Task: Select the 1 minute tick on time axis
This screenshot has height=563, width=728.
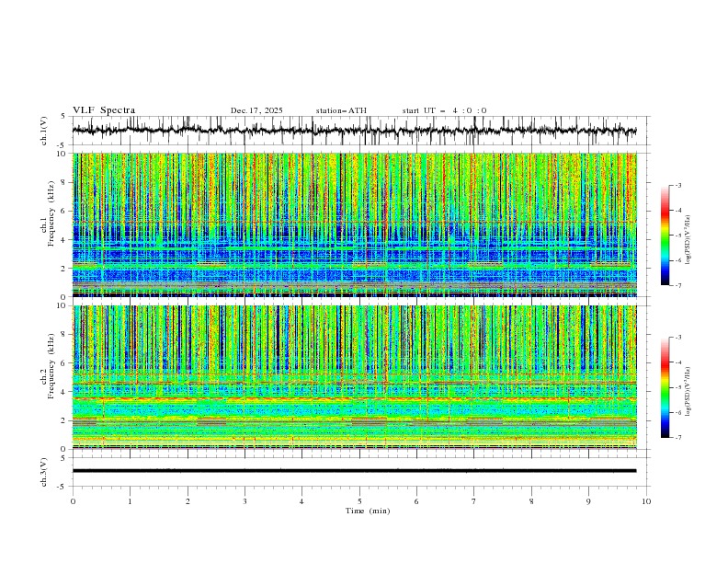Action: pyautogui.click(x=131, y=500)
